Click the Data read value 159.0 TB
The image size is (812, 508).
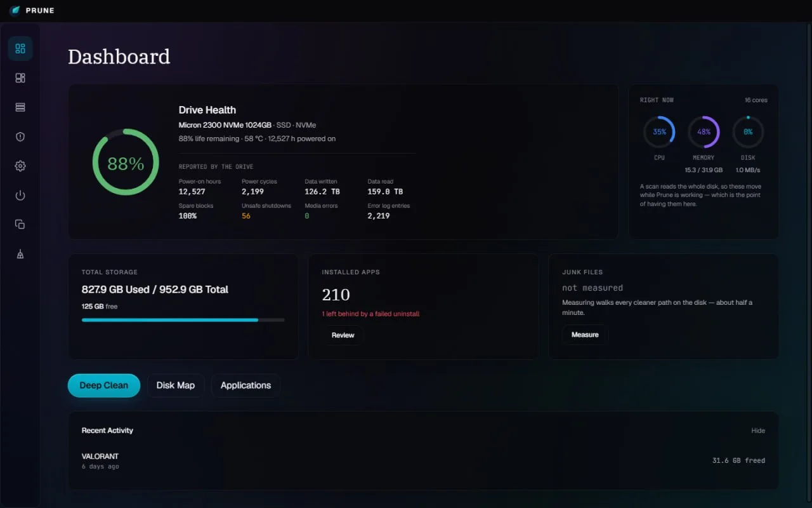pos(385,192)
